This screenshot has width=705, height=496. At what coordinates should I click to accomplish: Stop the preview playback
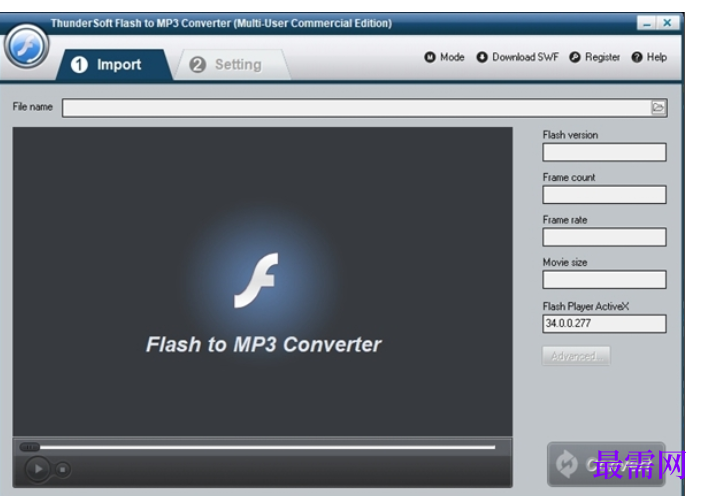[x=62, y=469]
